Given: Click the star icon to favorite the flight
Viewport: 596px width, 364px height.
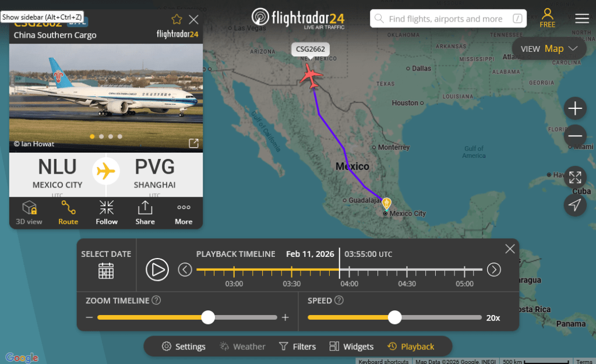Looking at the screenshot, I should tap(177, 20).
